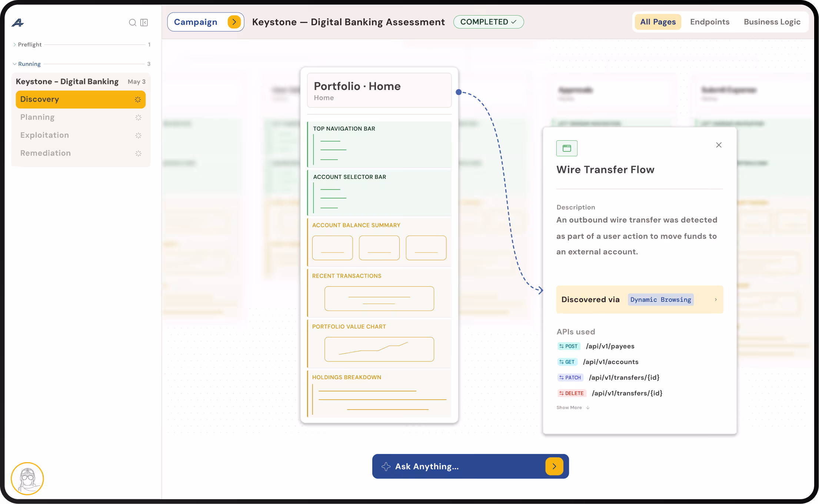Select the Account Selector Bar section

pos(379,193)
